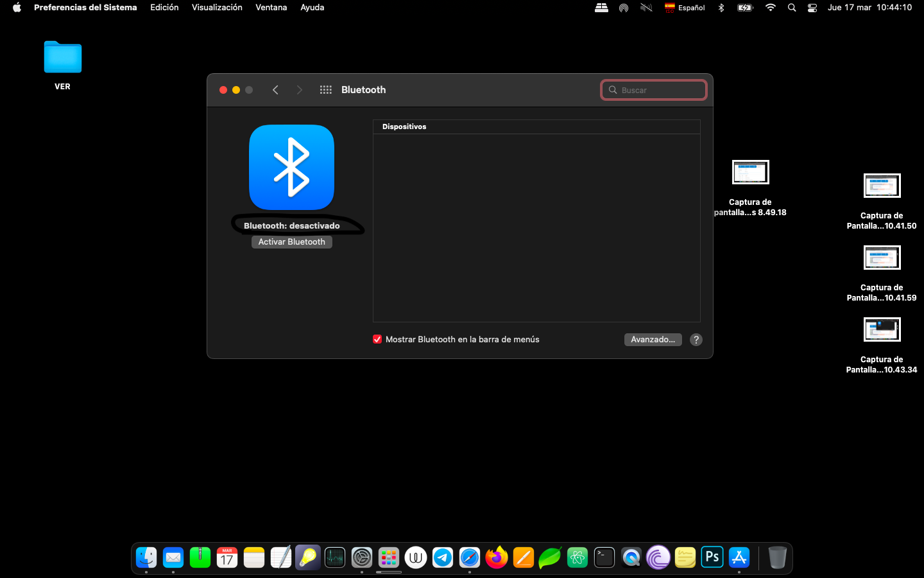Click the Avanzado... button
This screenshot has width=924, height=578.
point(653,340)
